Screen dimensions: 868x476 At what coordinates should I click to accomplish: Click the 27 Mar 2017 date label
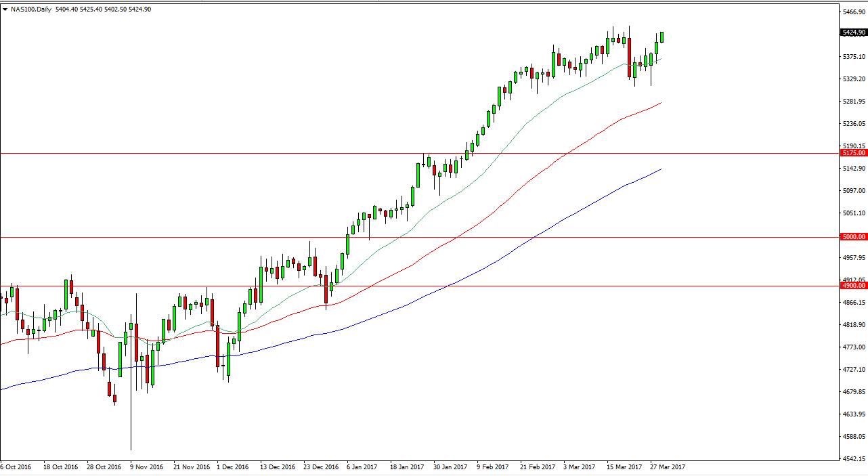pyautogui.click(x=667, y=467)
